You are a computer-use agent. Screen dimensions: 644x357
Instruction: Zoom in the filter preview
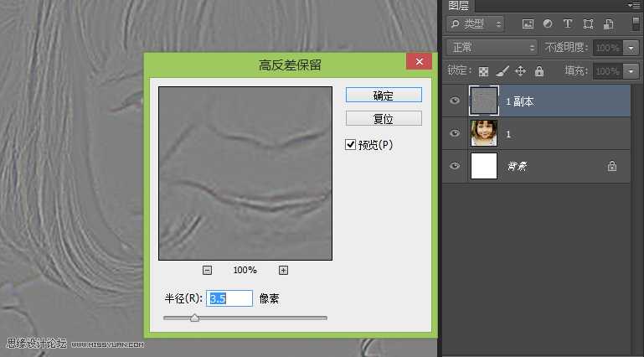point(283,271)
